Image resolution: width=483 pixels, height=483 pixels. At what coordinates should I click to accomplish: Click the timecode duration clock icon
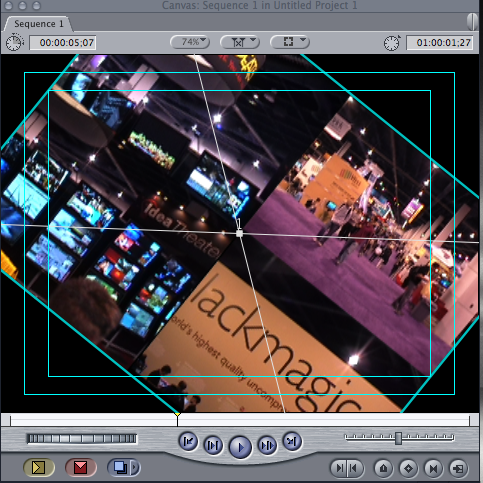[15, 43]
